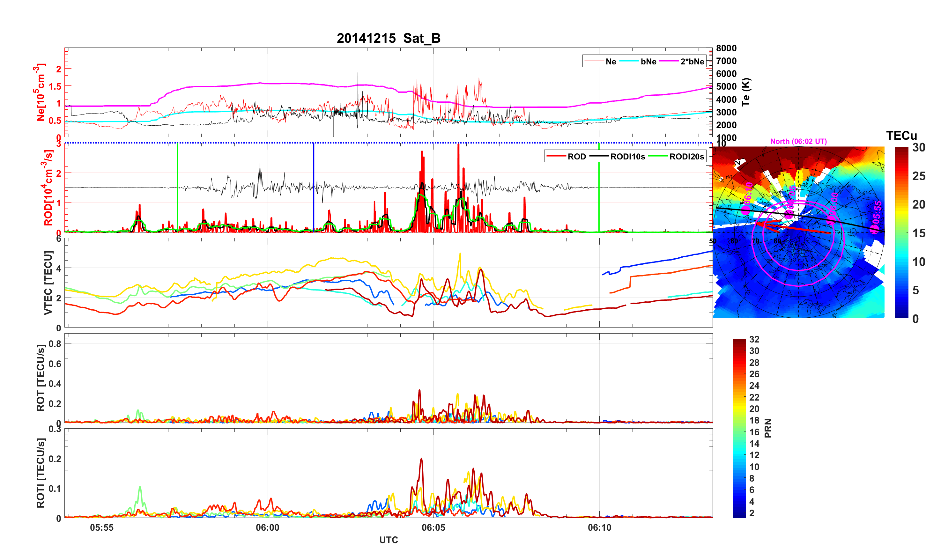926x560 pixels.
Task: Click the 06:00 tick label on UTC axis
Action: (267, 528)
